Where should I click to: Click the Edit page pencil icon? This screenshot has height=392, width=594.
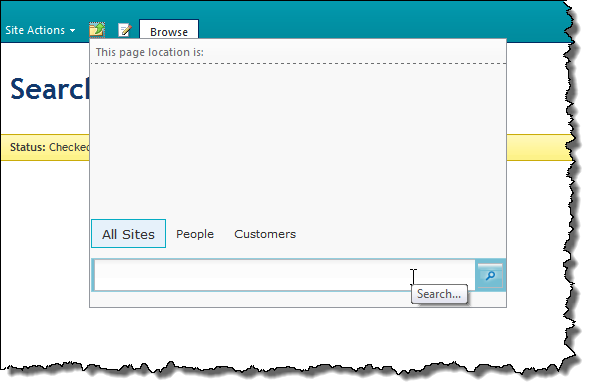pos(125,30)
